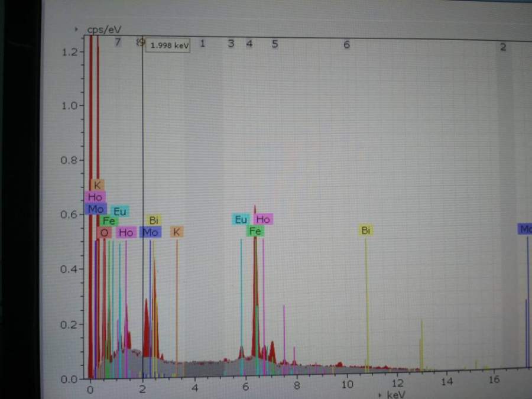
Task: Select the Ho label directly beneath the K label
Action: click(x=95, y=197)
